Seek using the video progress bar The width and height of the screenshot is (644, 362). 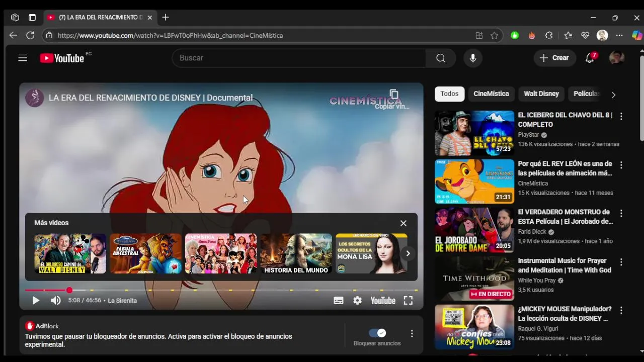point(221,290)
